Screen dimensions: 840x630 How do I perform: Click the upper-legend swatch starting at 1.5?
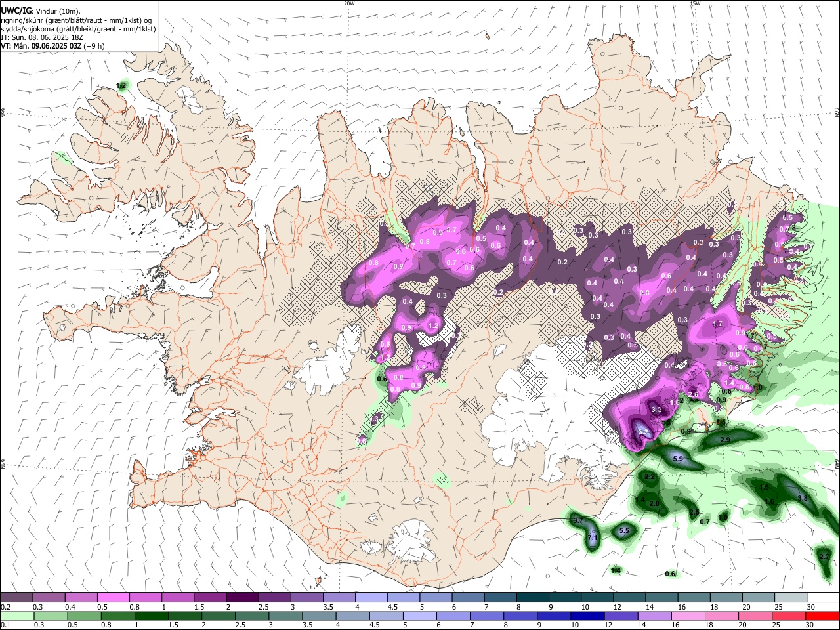click(x=210, y=598)
